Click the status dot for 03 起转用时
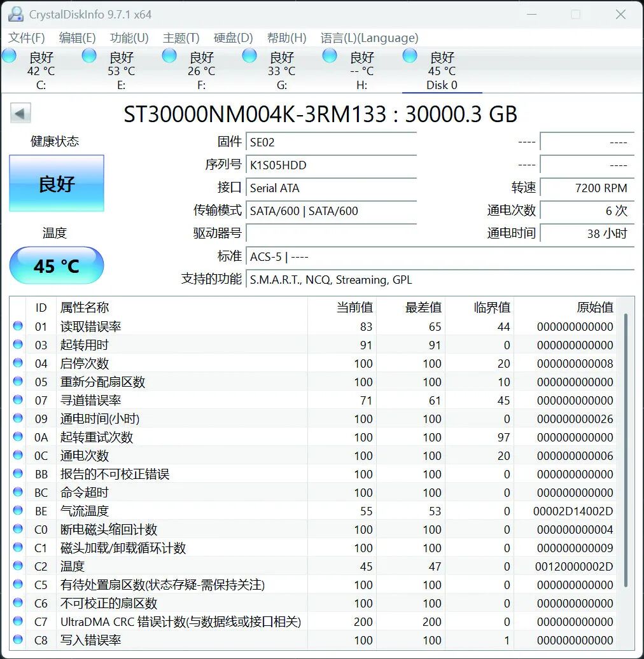This screenshot has height=659, width=644. [18, 344]
